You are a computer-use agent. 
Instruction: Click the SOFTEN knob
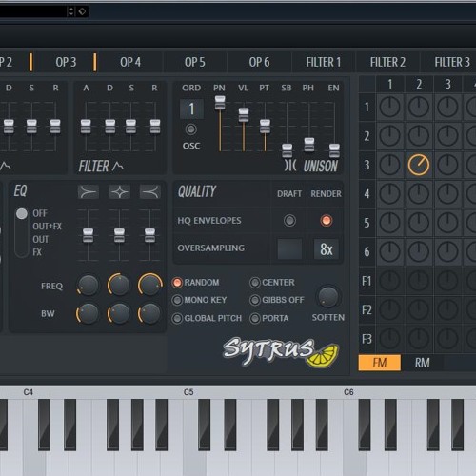coord(328,297)
